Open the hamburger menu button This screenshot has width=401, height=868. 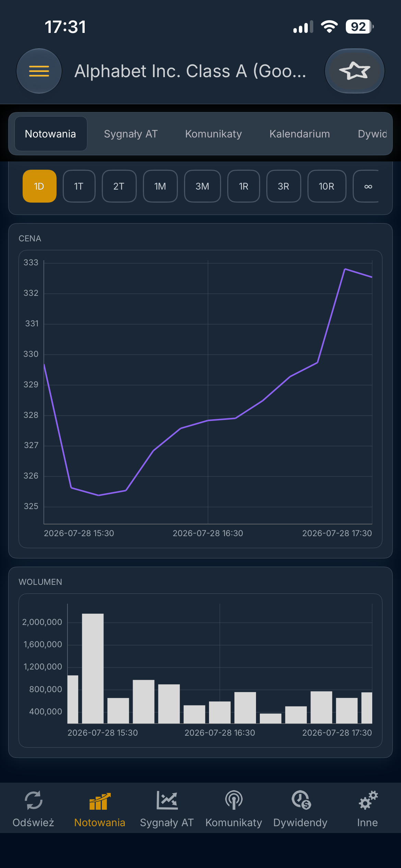39,71
